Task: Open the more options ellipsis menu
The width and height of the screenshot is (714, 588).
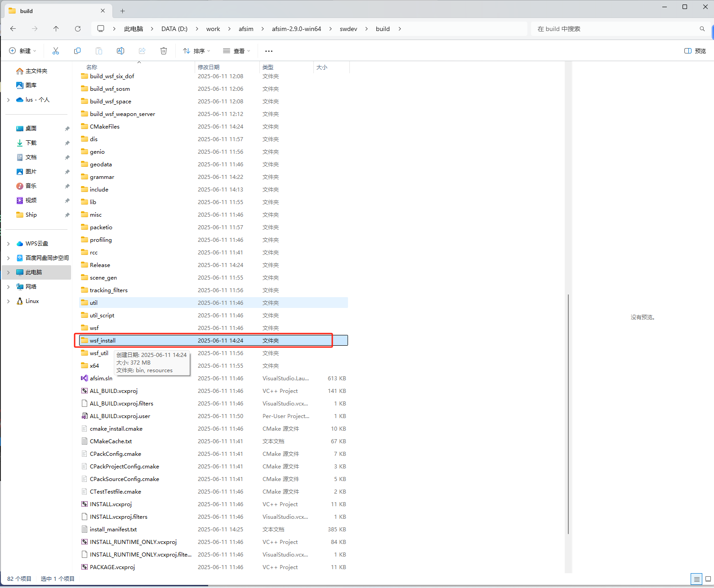Action: coord(269,51)
